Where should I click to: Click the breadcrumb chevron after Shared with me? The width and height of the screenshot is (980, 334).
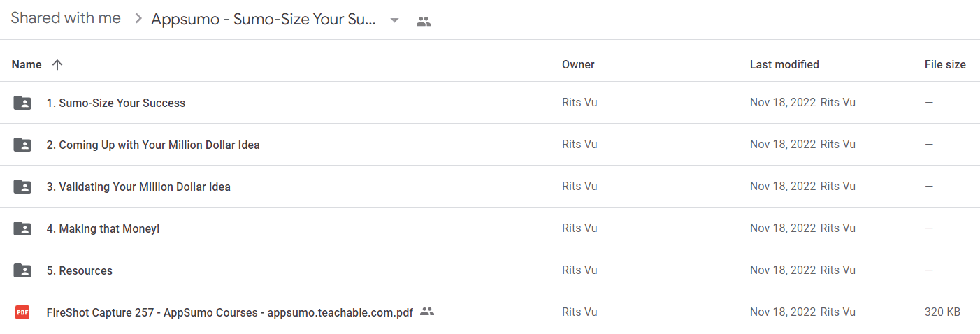[x=138, y=19]
